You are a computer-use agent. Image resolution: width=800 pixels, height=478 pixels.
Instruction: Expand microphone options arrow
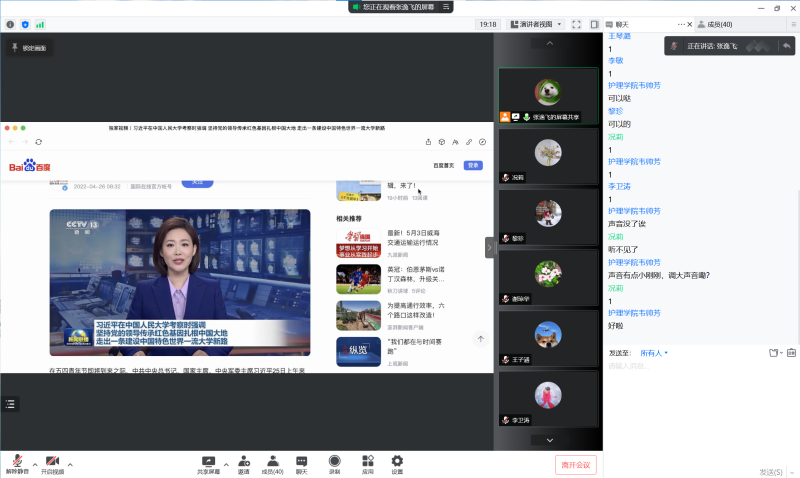[x=35, y=464]
